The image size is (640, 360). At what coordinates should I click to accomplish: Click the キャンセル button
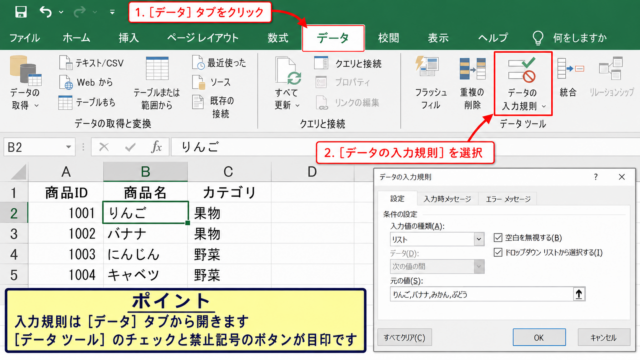[x=604, y=338]
